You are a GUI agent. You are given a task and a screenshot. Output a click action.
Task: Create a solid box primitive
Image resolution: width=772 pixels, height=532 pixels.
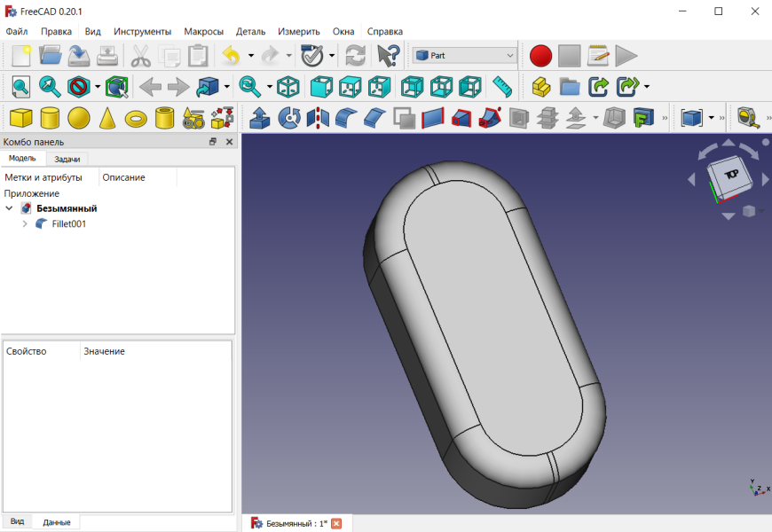click(x=21, y=118)
